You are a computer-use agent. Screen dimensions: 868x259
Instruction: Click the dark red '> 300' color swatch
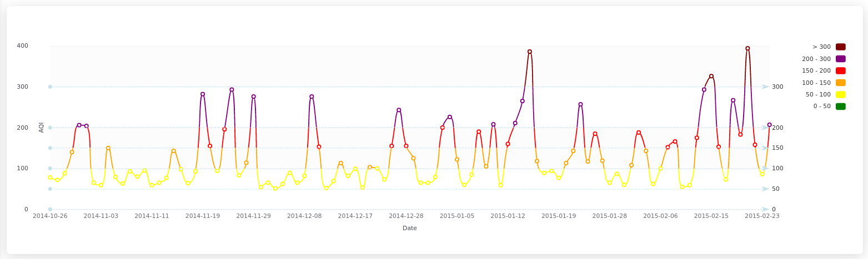[840, 47]
